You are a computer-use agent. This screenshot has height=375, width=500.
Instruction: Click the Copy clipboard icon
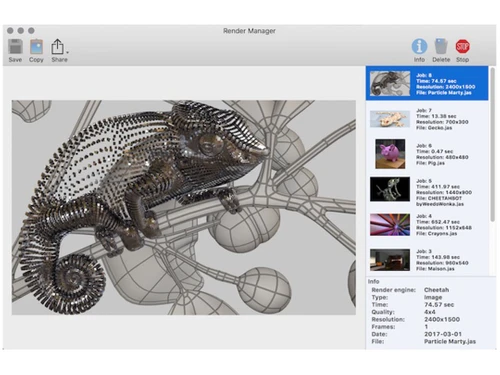(x=36, y=46)
